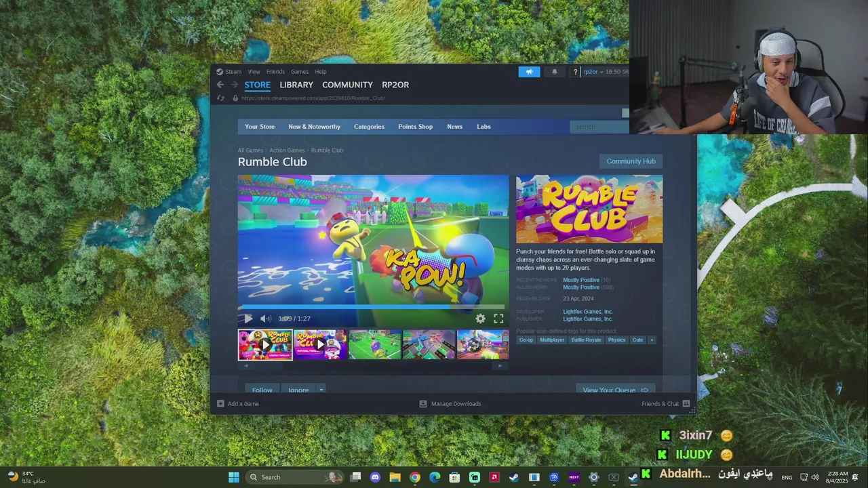The width and height of the screenshot is (868, 488).
Task: Select the Multiplayer tag
Action: [552, 340]
